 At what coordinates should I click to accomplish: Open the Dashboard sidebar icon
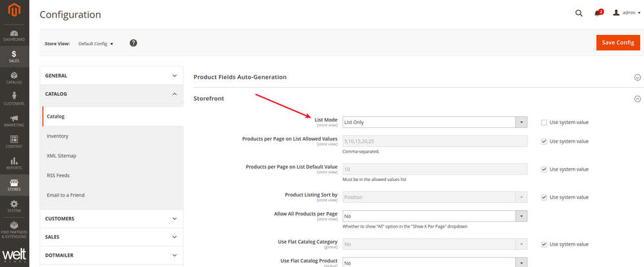14,36
